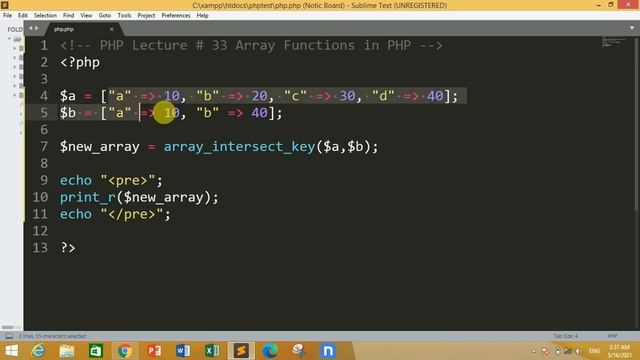Open PowerPoint from the taskbar
Screen dimensions: 640x360
154,351
